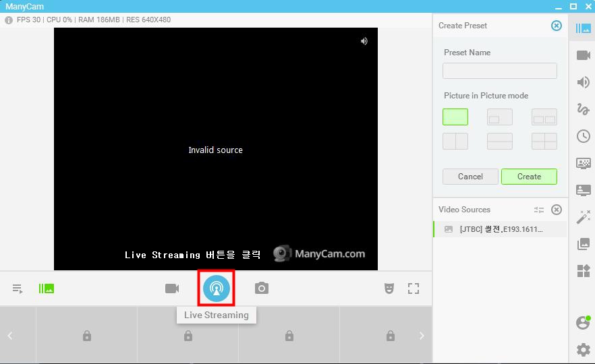Maximize the ManyCam window

[x=573, y=7]
